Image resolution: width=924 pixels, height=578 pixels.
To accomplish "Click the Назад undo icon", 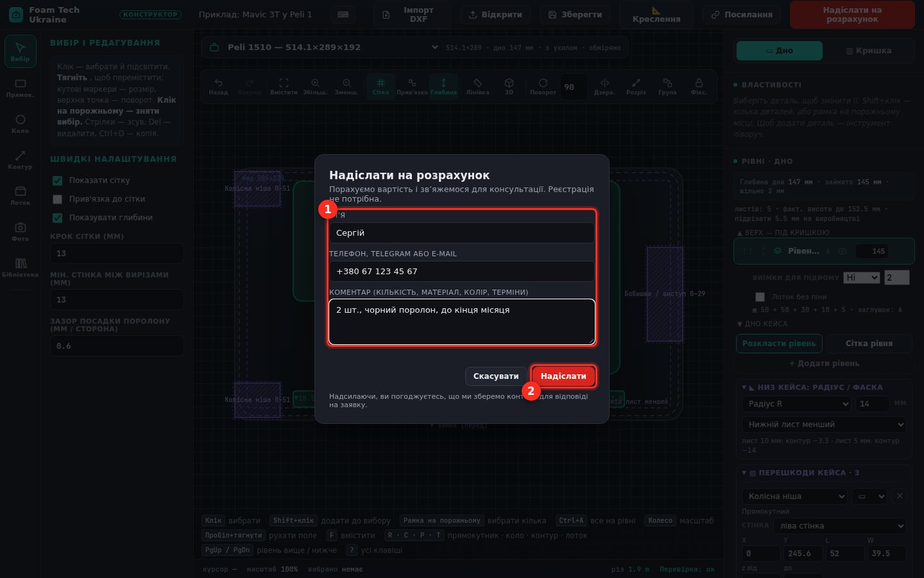I will (x=218, y=86).
